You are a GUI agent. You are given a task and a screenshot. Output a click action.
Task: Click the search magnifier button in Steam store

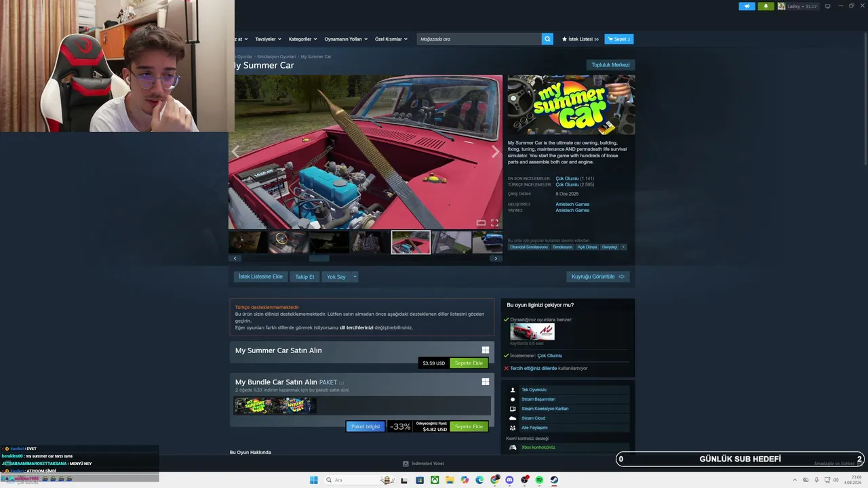(547, 39)
